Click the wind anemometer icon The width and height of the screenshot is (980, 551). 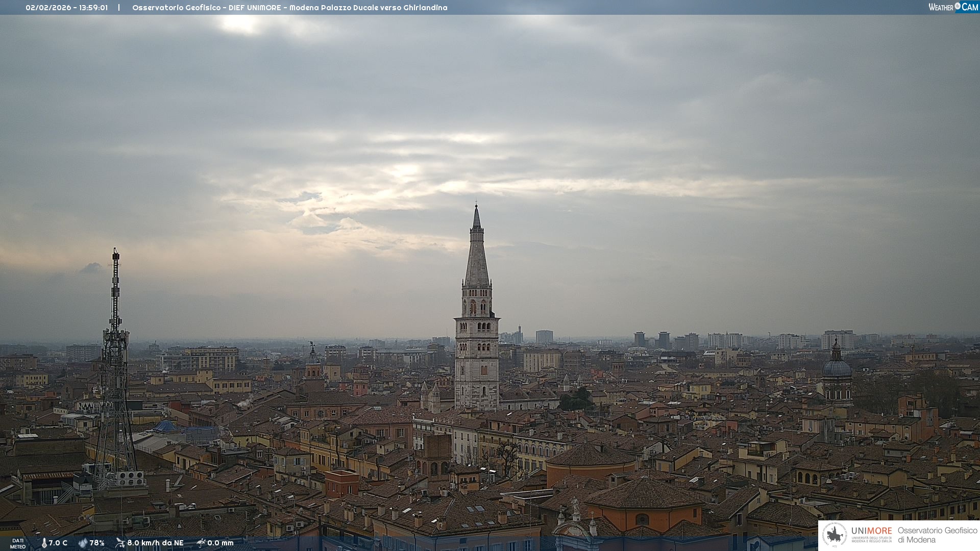(120, 543)
